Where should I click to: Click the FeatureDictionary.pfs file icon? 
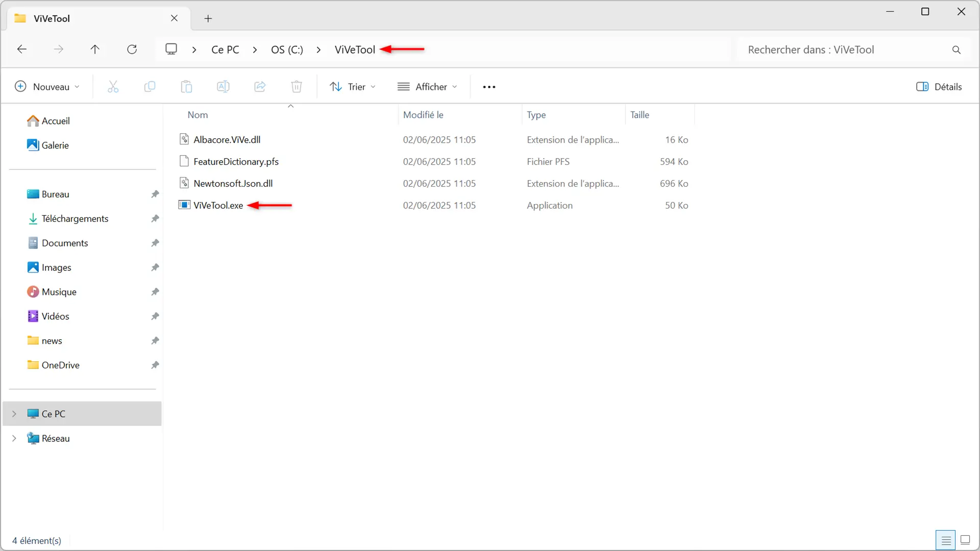pos(184,161)
